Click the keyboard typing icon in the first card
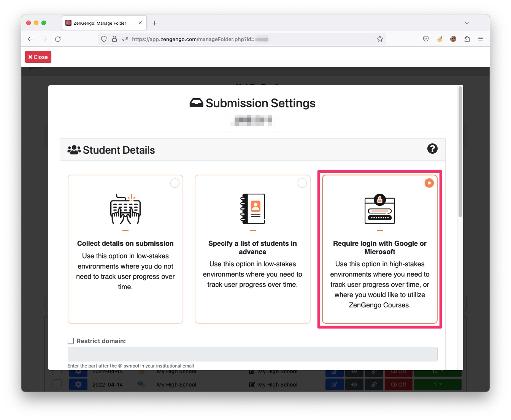511x420 pixels. pyautogui.click(x=125, y=209)
